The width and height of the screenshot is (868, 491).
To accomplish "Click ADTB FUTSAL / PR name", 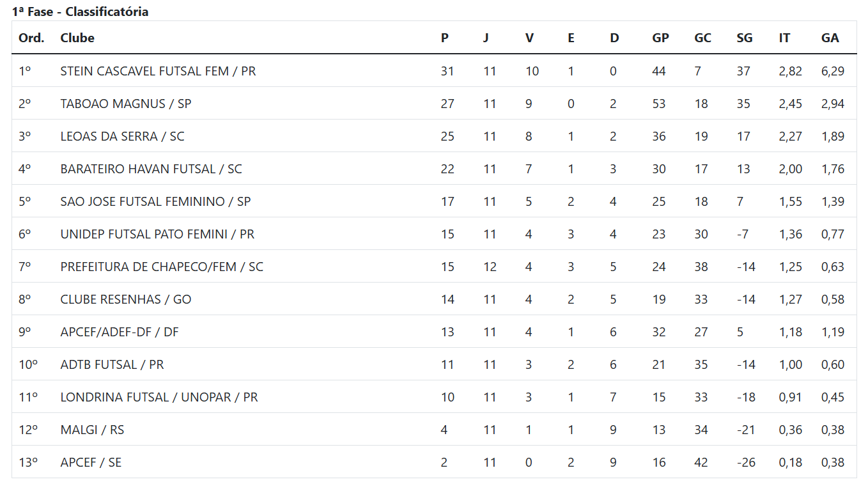I will [112, 364].
